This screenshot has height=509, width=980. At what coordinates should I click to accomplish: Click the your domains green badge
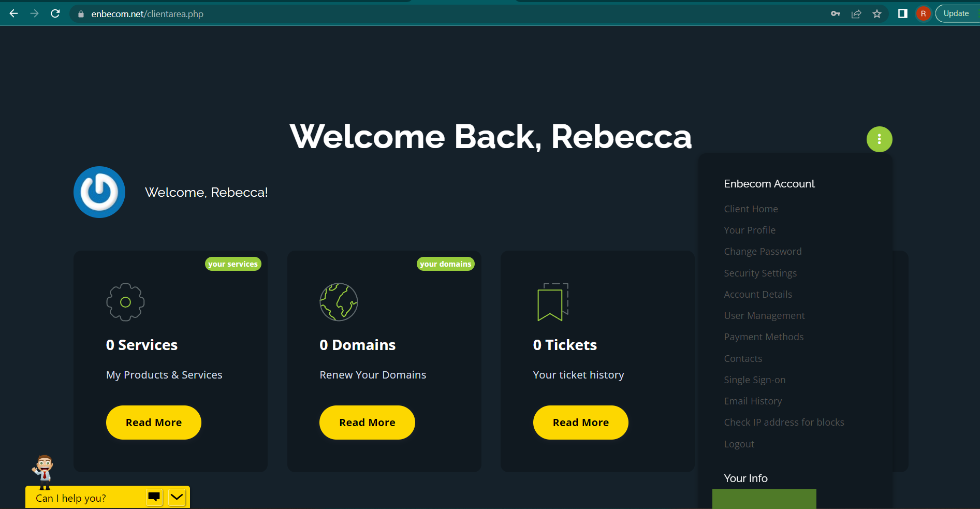click(445, 264)
